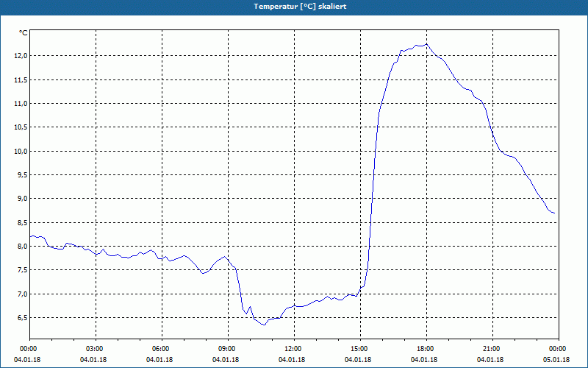Pick the '15:00' time label
The image size is (588, 368).
(360, 349)
